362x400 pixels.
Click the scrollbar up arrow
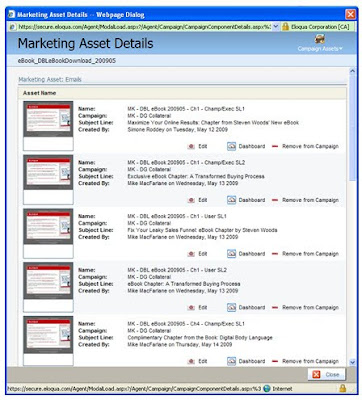(x=352, y=71)
